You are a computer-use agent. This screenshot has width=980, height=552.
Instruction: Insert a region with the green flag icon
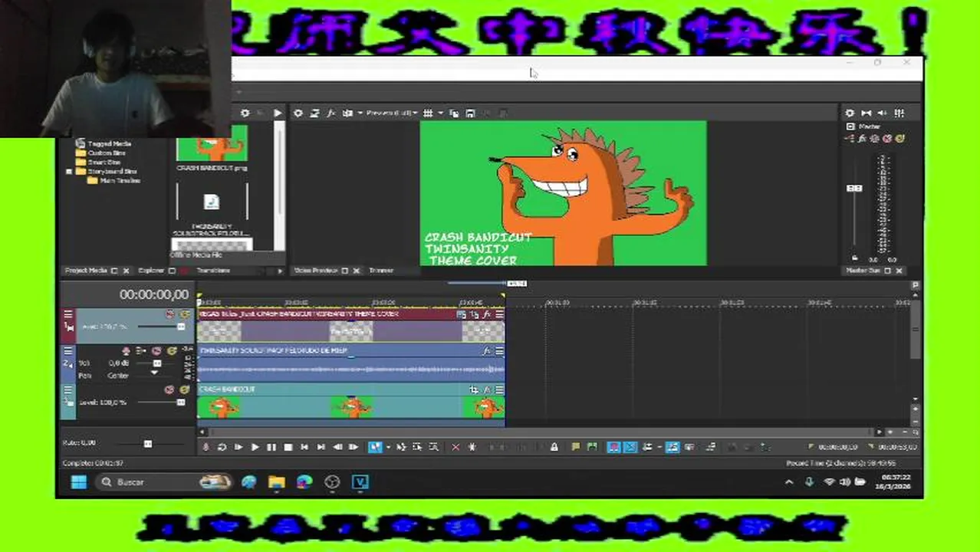coord(592,447)
